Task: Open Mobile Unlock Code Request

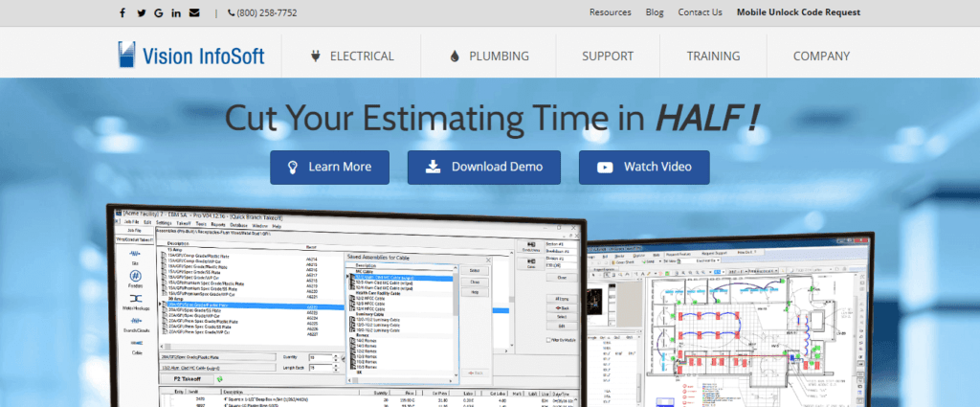Action: [798, 11]
